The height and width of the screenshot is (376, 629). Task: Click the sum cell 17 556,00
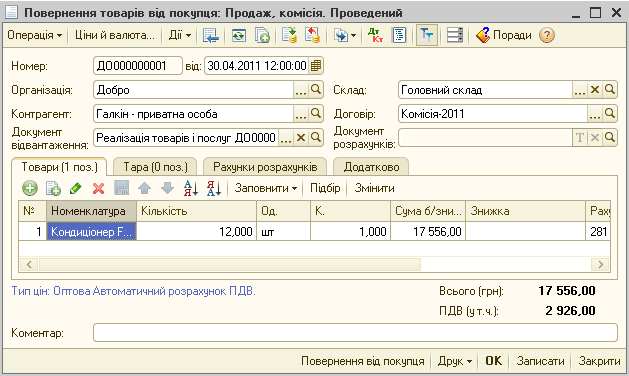click(428, 232)
